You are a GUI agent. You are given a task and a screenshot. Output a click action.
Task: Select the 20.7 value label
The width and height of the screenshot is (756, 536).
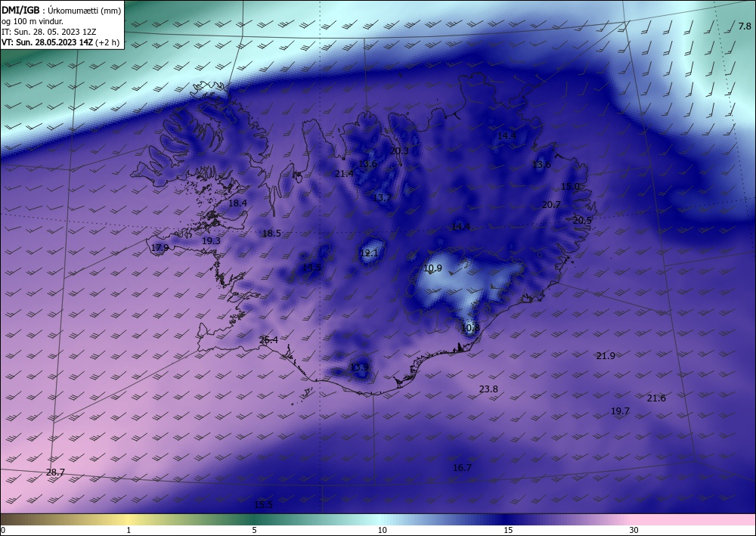(x=551, y=205)
